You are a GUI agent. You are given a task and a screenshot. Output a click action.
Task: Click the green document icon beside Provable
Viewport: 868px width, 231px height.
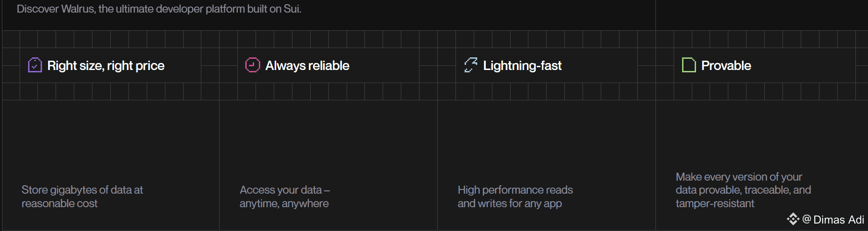click(689, 65)
